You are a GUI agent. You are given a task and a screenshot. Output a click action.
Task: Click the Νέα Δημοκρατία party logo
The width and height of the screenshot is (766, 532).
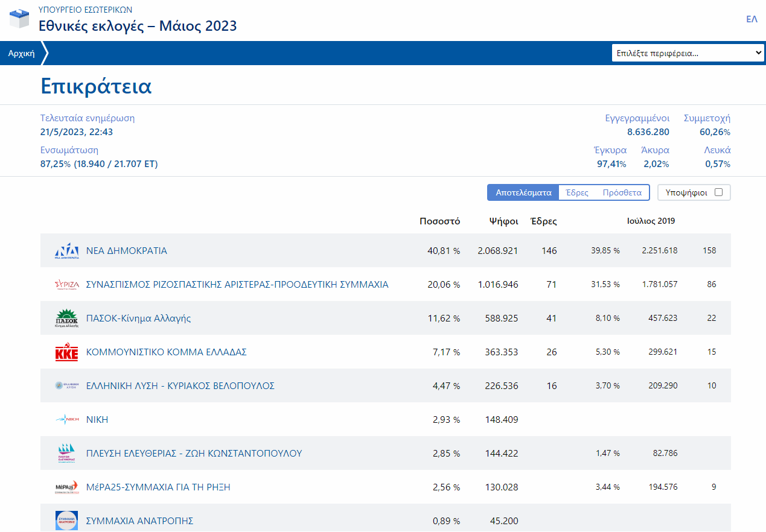click(x=66, y=251)
